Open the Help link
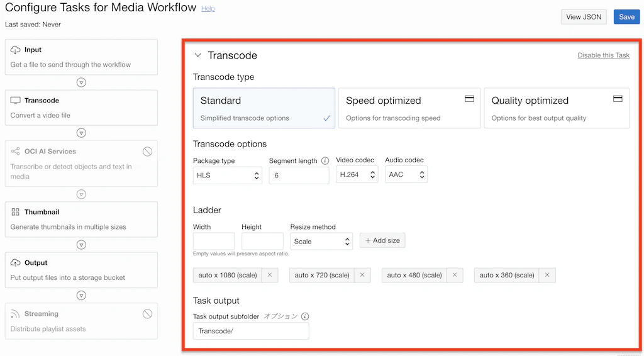 208,9
